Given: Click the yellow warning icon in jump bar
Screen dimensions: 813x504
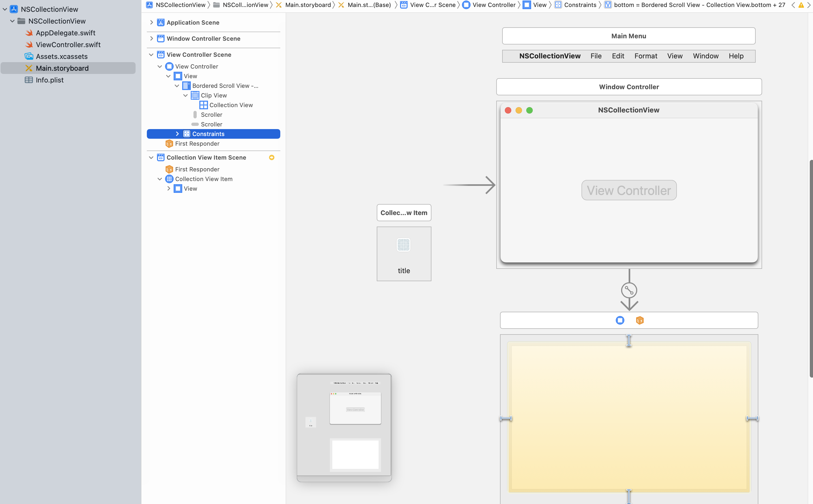Looking at the screenshot, I should click(x=801, y=5).
